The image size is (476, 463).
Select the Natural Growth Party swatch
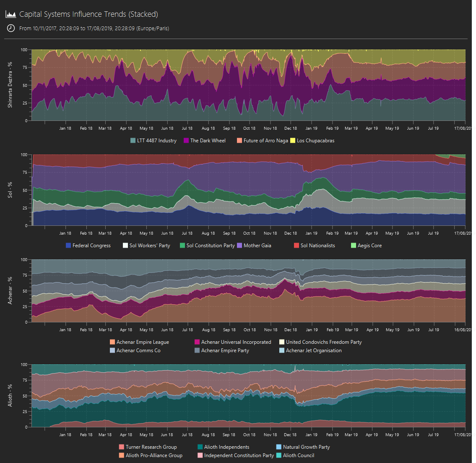coord(278,447)
